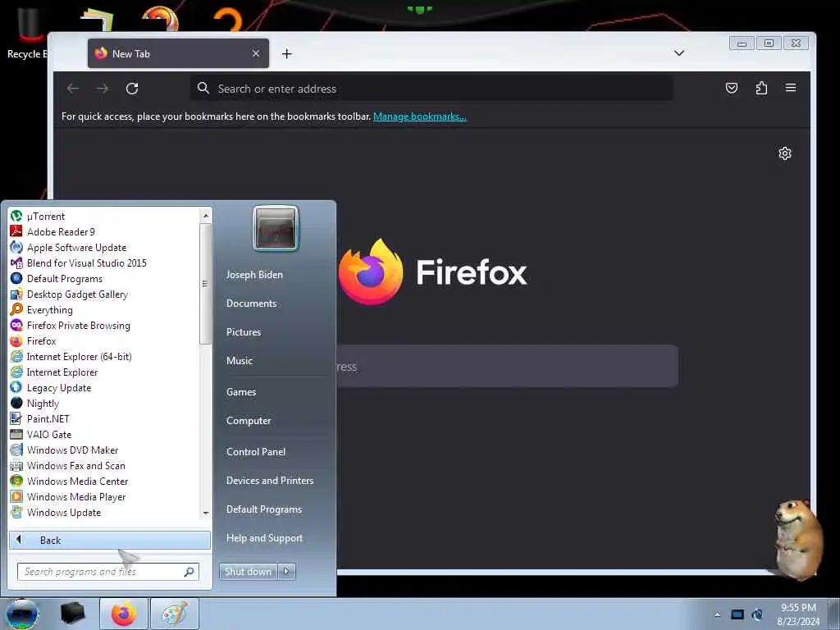Open Desktop Gadget Gallery
Screen dimensions: 840x630
(x=77, y=294)
